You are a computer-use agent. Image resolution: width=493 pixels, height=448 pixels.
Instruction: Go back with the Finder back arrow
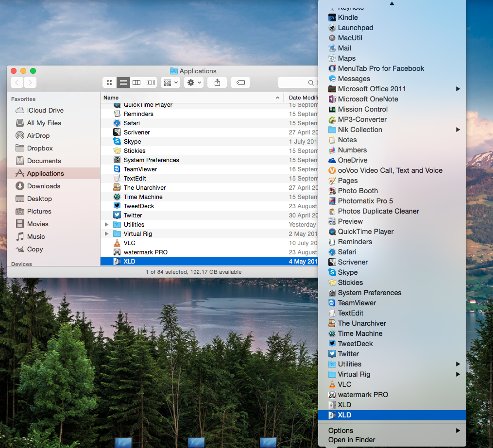(x=17, y=83)
